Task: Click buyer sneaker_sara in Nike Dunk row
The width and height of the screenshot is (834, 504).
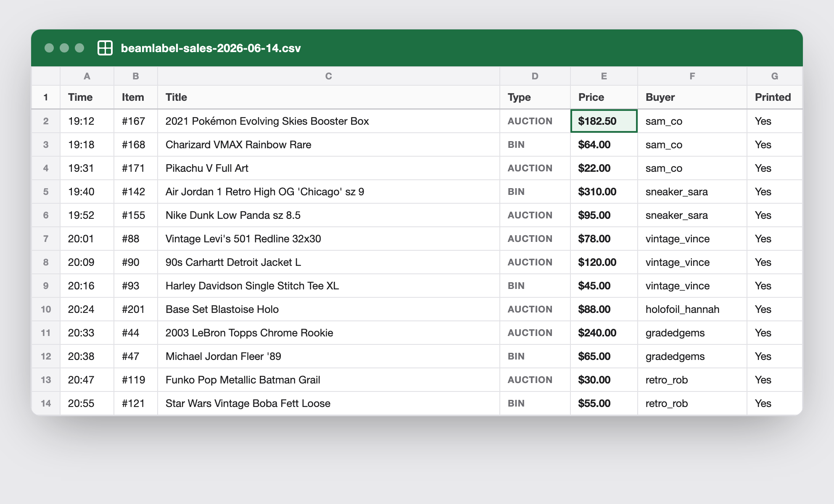Action: pos(692,215)
